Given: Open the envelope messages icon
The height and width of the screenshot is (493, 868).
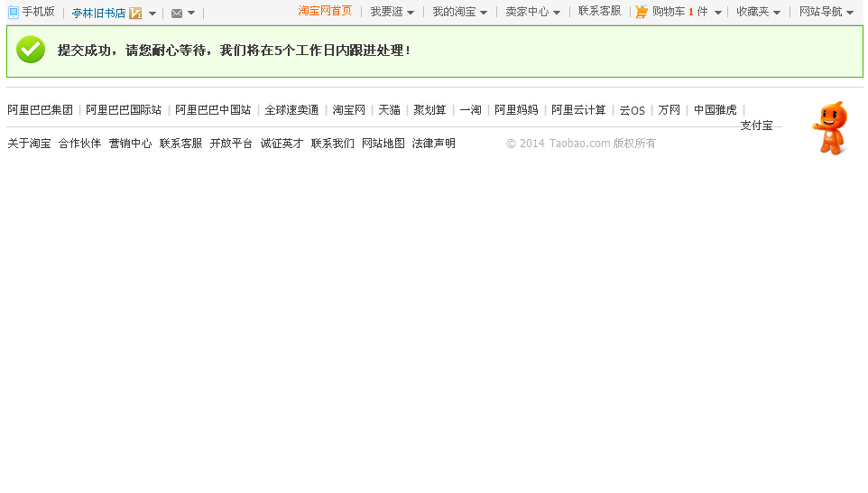Looking at the screenshot, I should (x=177, y=14).
